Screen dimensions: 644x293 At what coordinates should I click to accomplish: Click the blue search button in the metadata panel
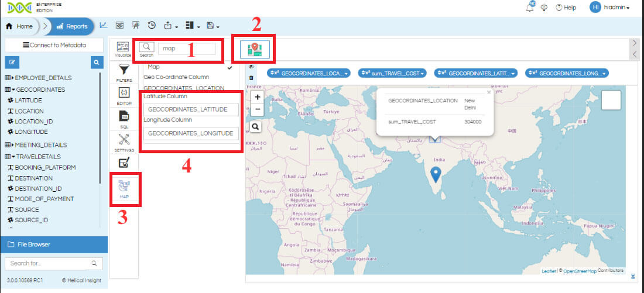coord(97,63)
